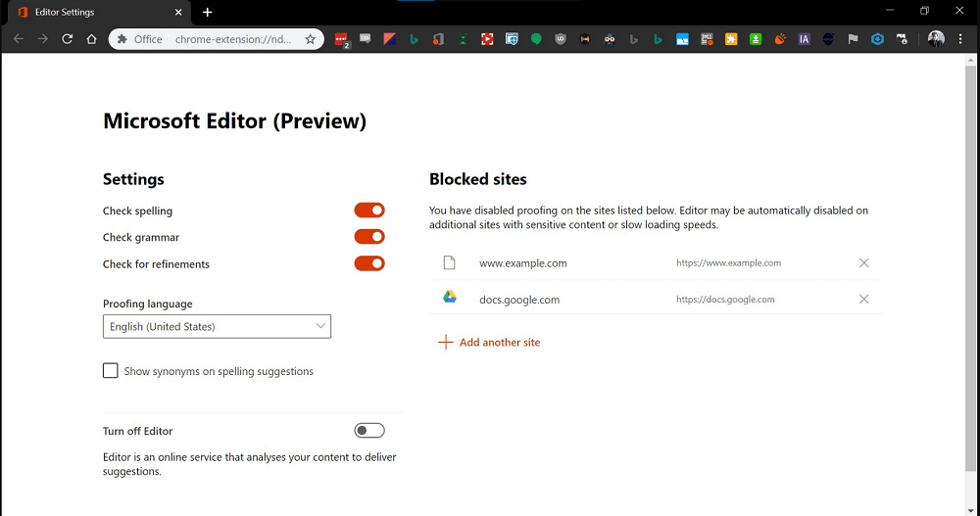Click the spy face with glasses extension
Viewport: 980px width, 516px height.
[x=610, y=39]
